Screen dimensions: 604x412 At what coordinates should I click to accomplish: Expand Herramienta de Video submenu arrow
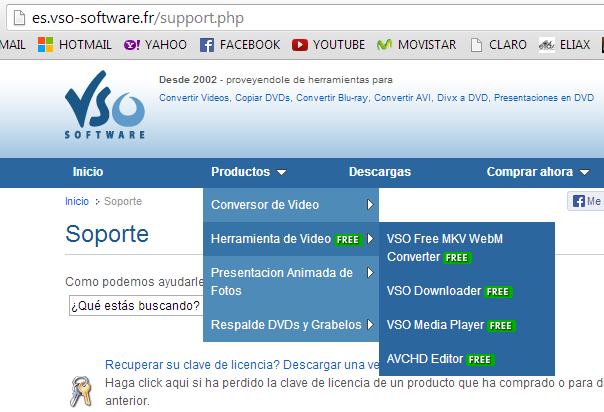[x=370, y=239]
